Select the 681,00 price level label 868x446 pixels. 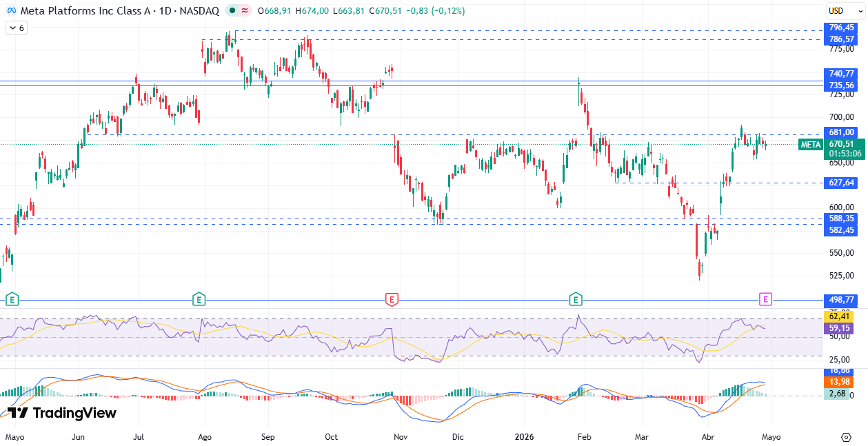(841, 132)
